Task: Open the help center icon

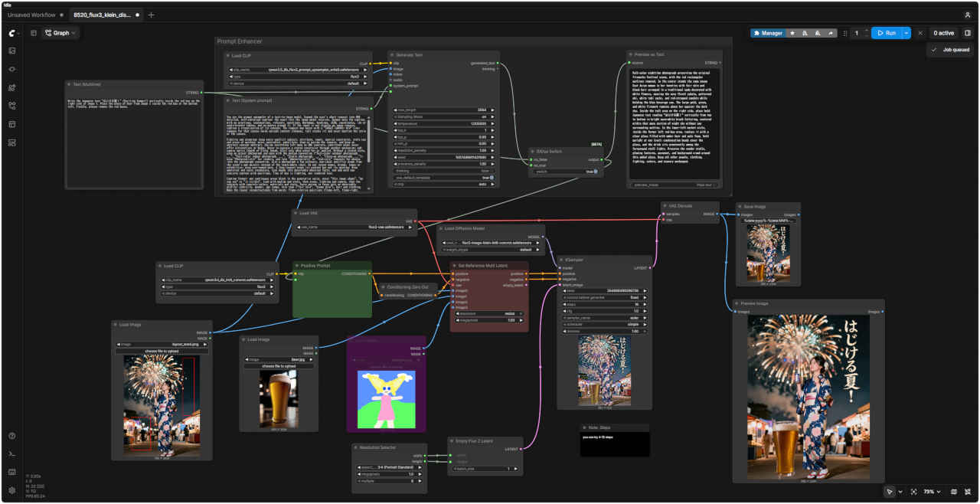Action: tap(12, 436)
